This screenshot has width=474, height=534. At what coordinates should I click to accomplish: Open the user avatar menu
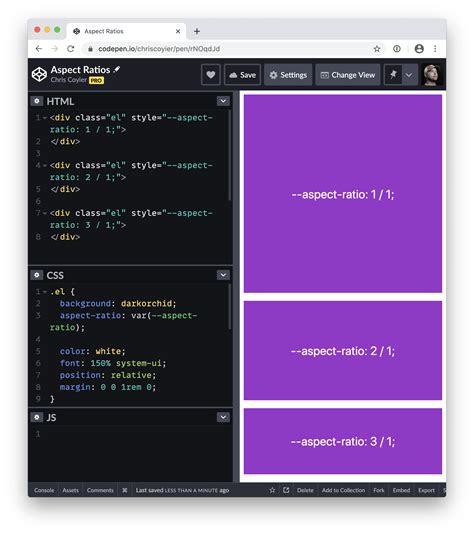(431, 75)
